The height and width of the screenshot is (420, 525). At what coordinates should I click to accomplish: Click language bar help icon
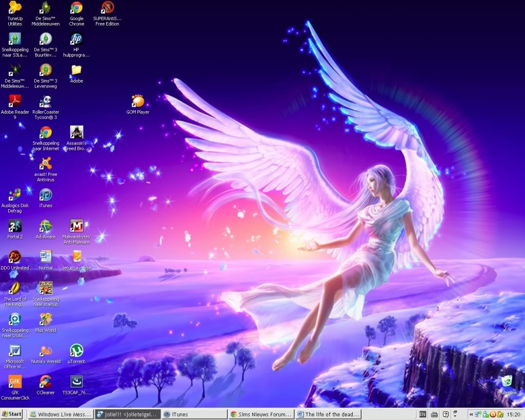click(446, 414)
